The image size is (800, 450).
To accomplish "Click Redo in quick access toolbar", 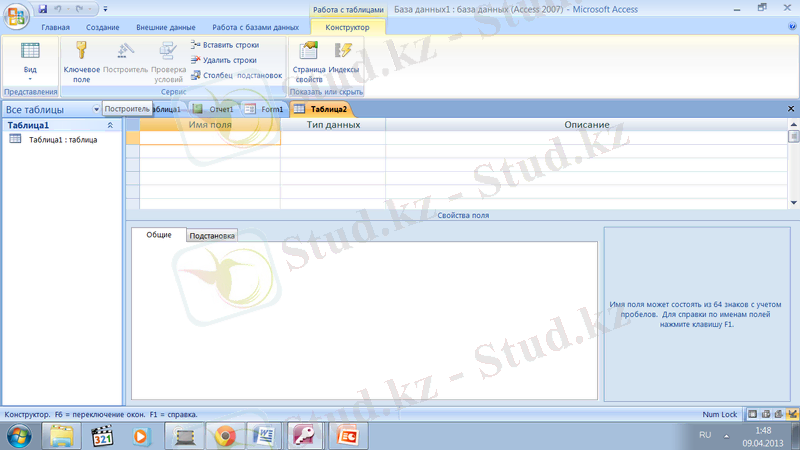I will [x=79, y=9].
